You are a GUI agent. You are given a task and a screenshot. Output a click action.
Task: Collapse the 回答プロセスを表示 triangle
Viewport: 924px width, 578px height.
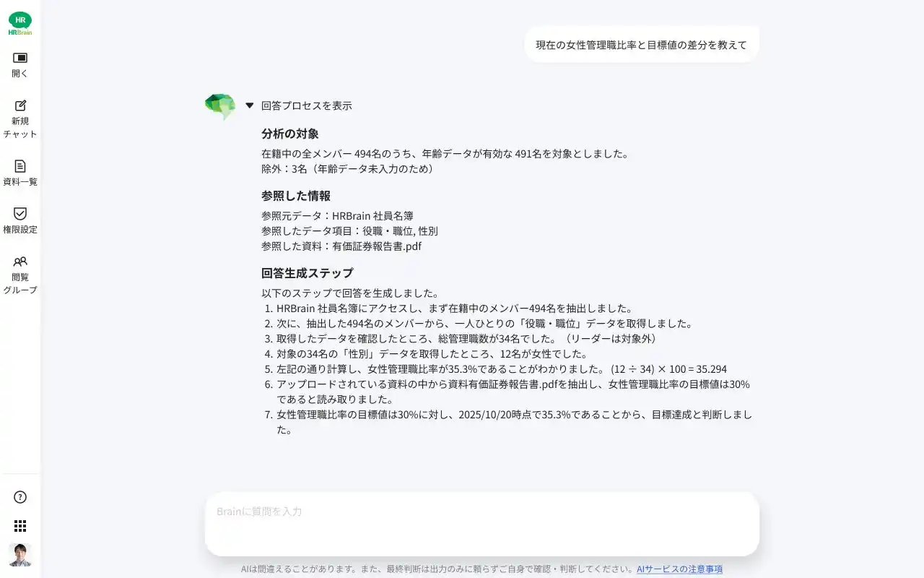250,105
